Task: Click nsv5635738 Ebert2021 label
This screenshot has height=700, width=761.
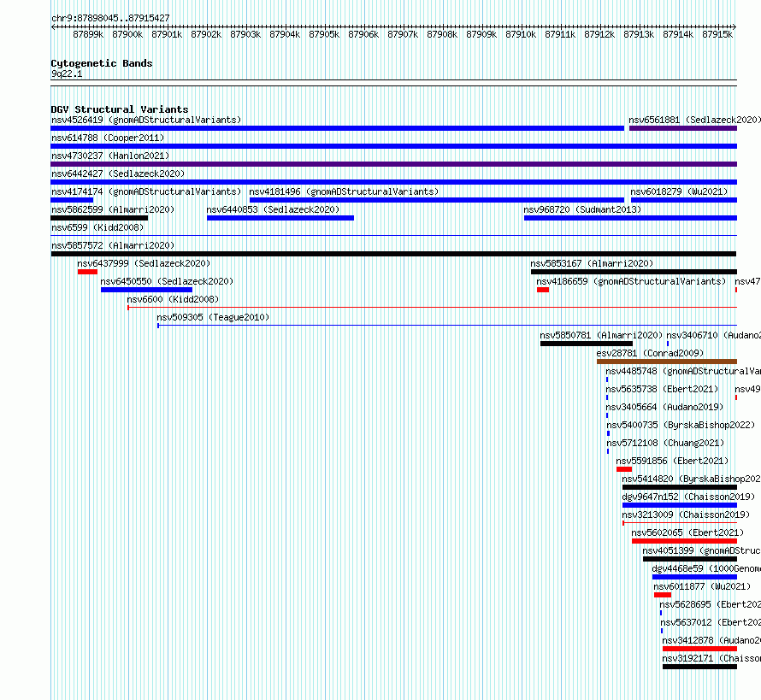Action: point(662,389)
